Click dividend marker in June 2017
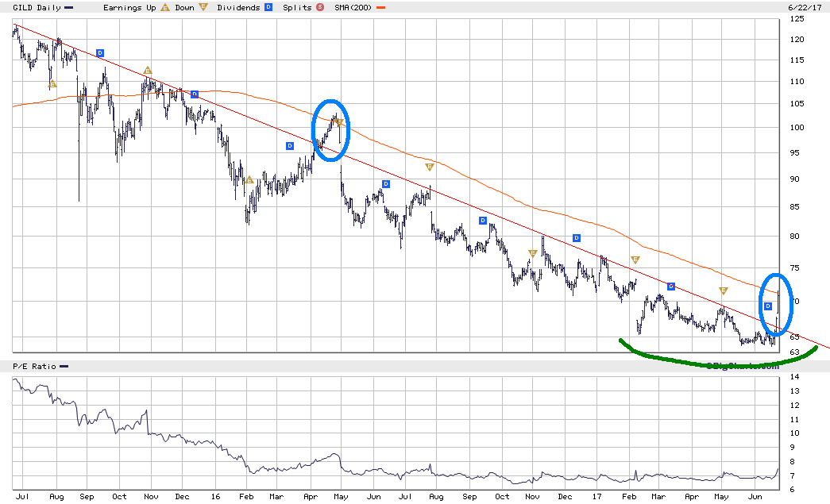830x504 pixels. [768, 306]
